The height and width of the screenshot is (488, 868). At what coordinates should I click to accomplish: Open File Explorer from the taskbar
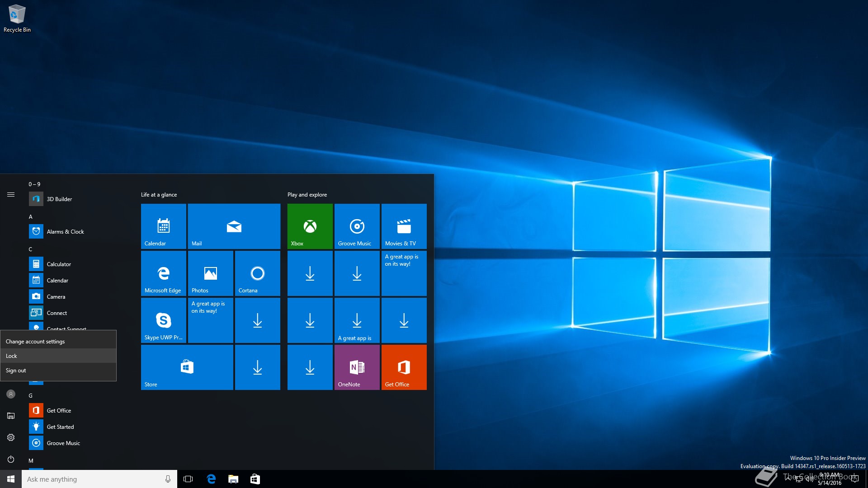tap(233, 479)
